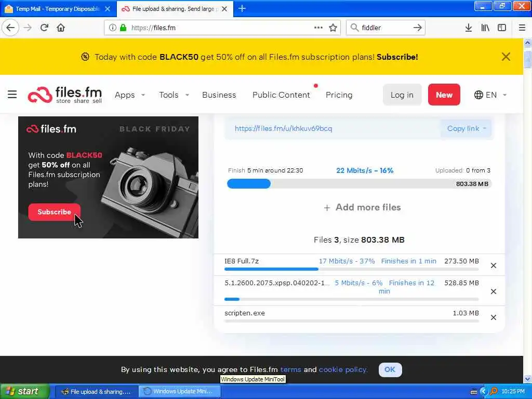Click the orange magnifier tray icon
The width and height of the screenshot is (532, 399).
[494, 391]
